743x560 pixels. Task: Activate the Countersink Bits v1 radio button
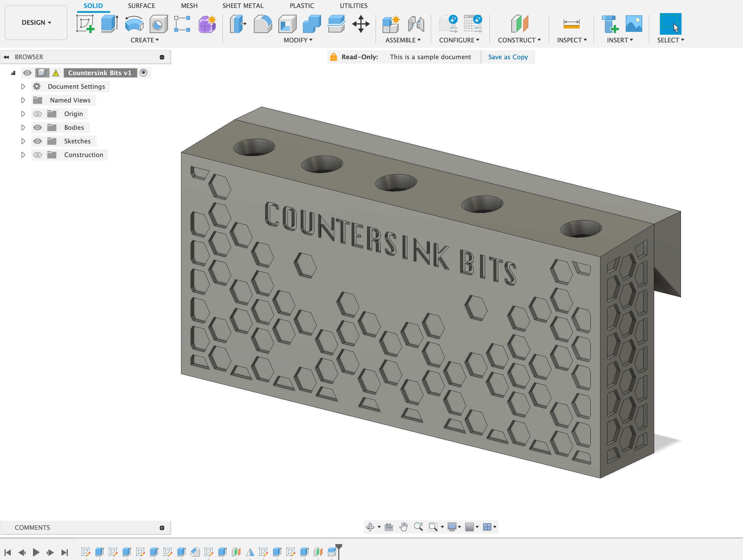coord(143,73)
